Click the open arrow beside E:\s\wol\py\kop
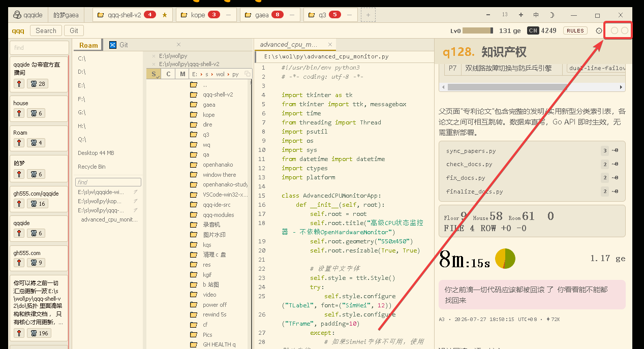Image resolution: width=644 pixels, height=349 pixels. (135, 201)
